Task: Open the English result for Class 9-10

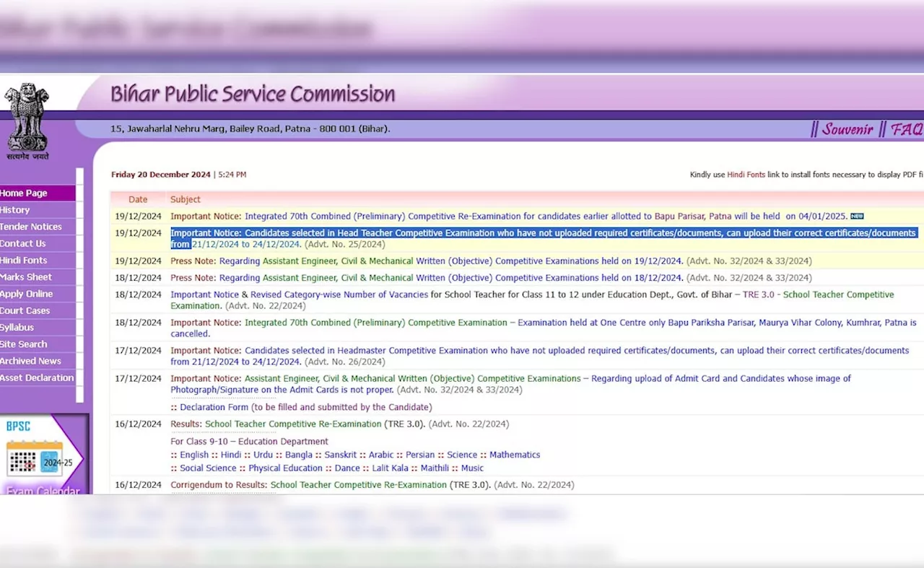Action: 194,455
